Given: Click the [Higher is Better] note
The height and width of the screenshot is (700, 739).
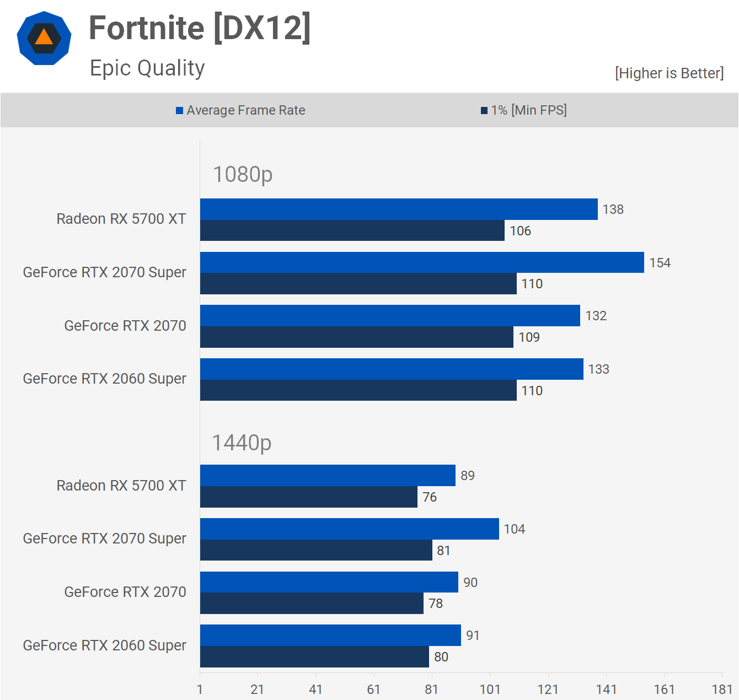Looking at the screenshot, I should [669, 73].
